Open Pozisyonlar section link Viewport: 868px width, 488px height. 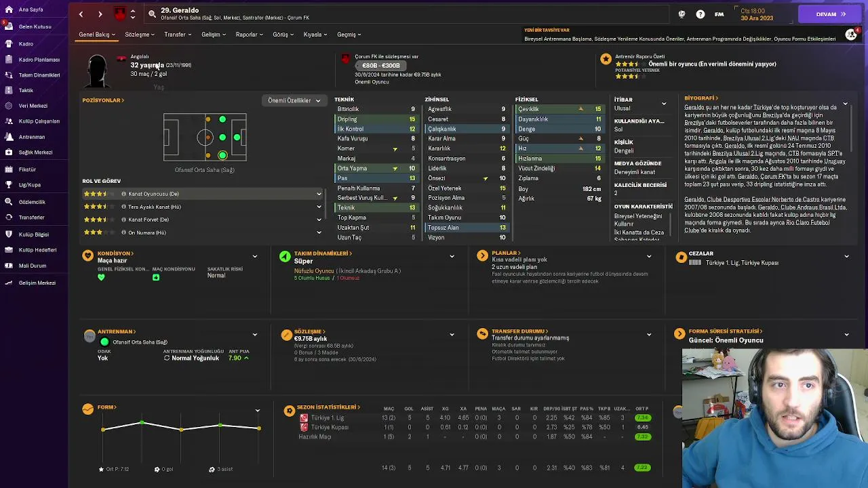point(103,100)
